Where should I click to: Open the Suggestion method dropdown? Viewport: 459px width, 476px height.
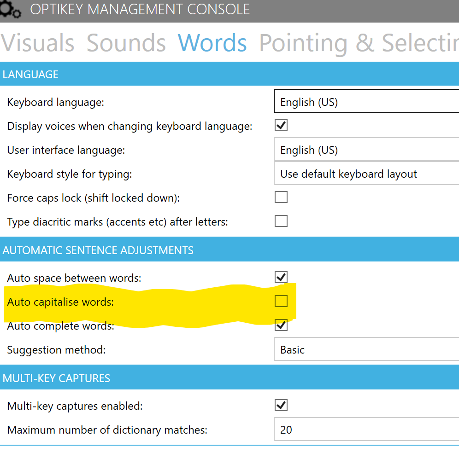click(366, 349)
